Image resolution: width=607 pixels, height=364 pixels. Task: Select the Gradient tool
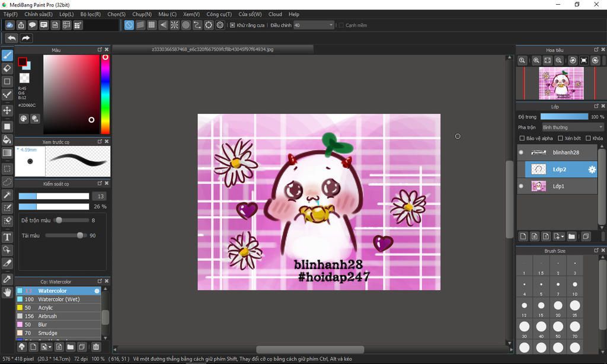point(7,152)
